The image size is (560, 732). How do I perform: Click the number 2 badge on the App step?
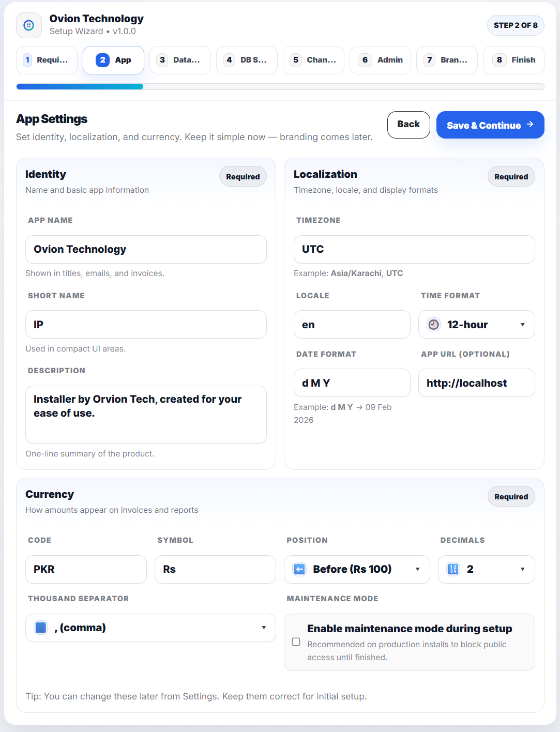click(102, 60)
